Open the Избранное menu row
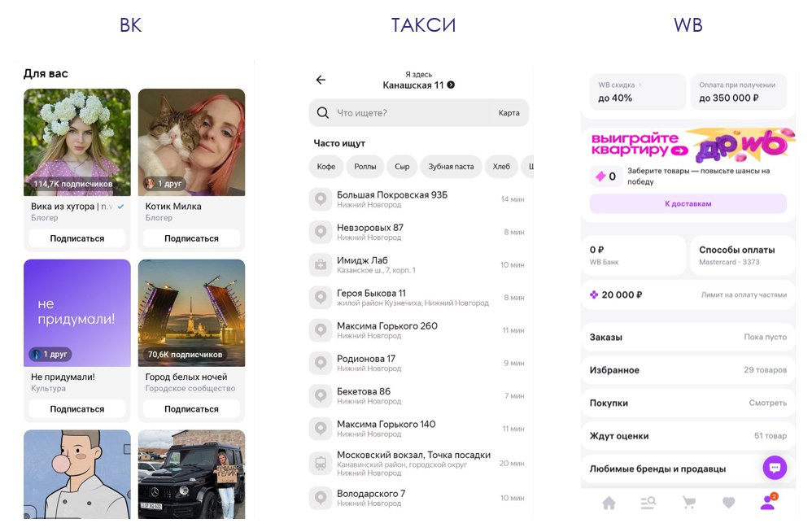 click(688, 370)
